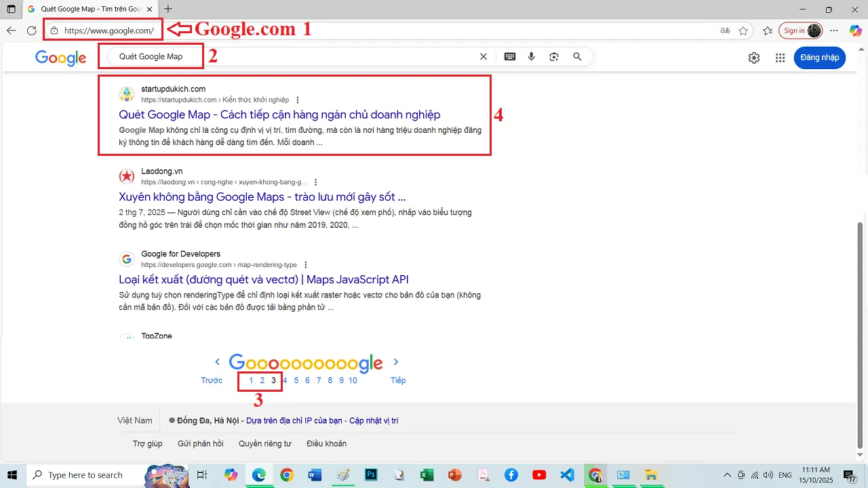This screenshot has width=868, height=488.
Task: Click the magnifier search icon
Action: click(x=577, y=57)
